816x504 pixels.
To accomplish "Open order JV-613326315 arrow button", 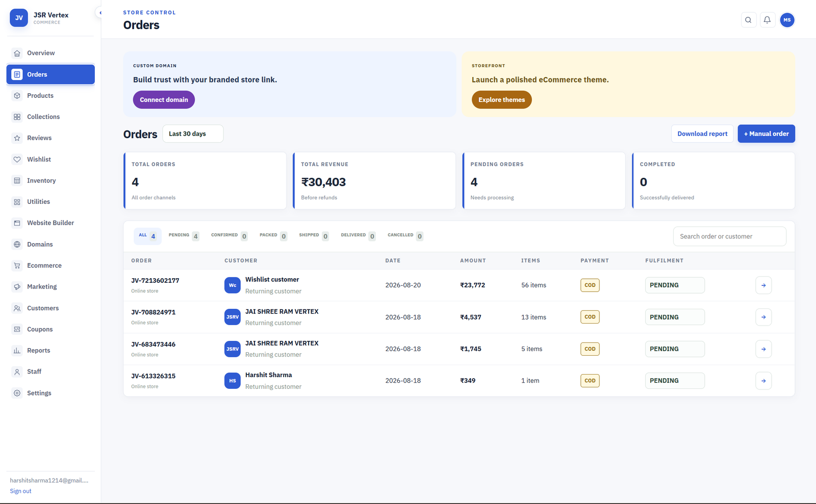I will [x=763, y=381].
